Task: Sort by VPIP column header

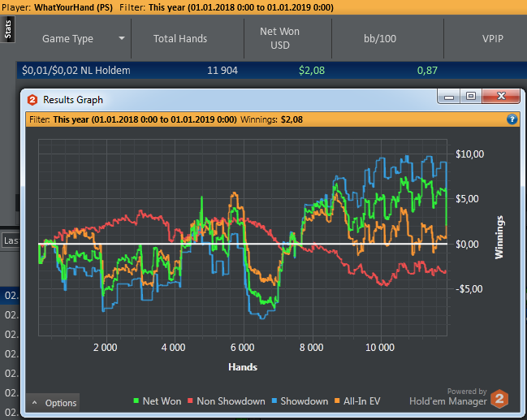Action: pos(492,39)
